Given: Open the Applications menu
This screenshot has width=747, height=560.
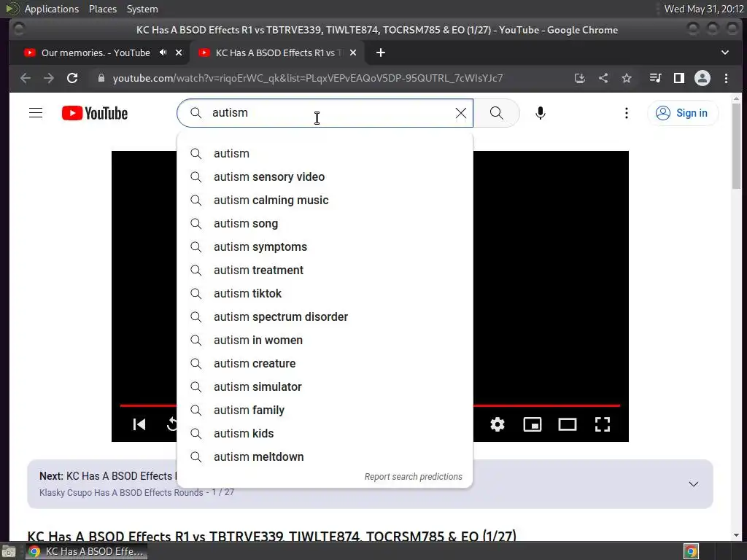Looking at the screenshot, I should click(x=52, y=9).
